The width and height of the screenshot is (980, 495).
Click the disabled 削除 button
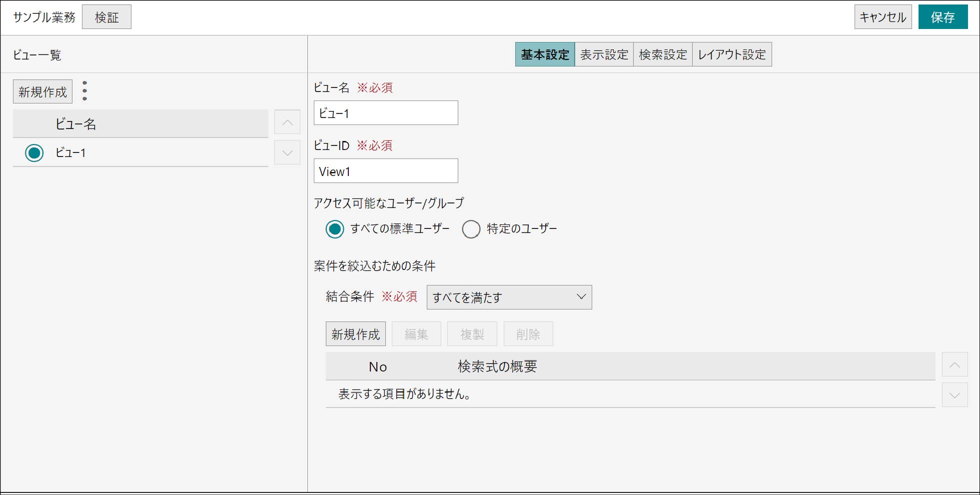pos(528,334)
